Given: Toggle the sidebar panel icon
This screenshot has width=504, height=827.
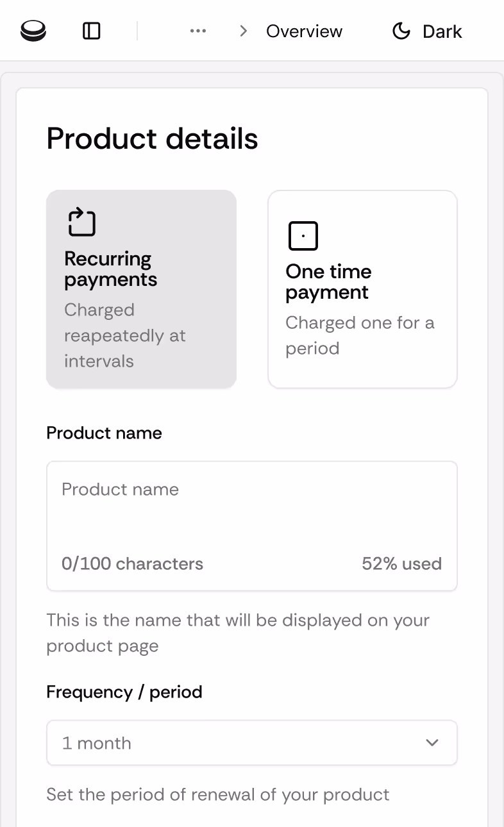Looking at the screenshot, I should (x=92, y=31).
